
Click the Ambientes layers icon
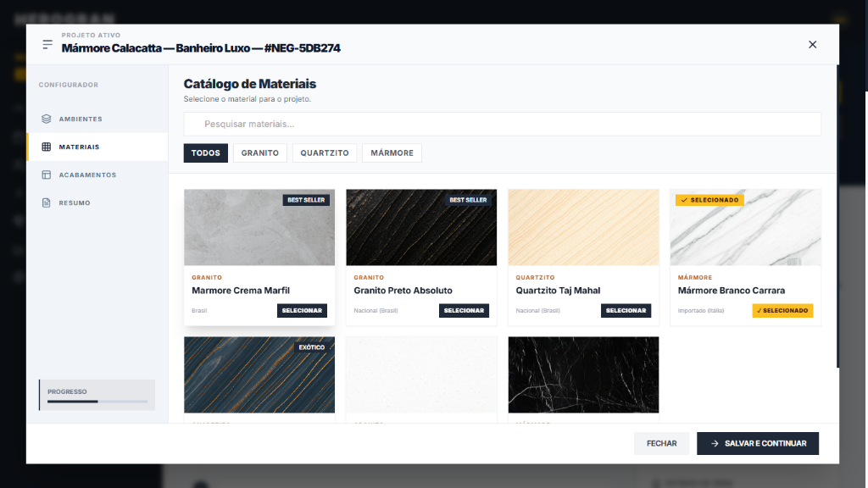(47, 119)
